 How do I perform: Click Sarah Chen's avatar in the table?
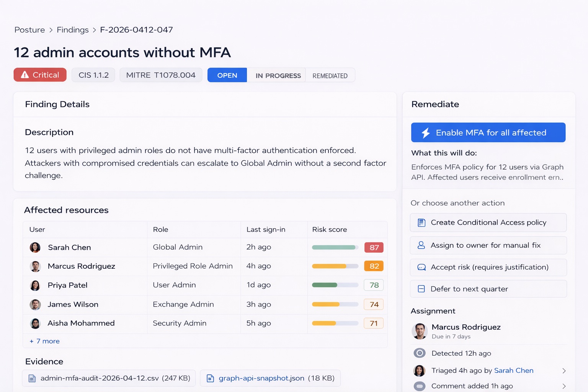point(35,248)
